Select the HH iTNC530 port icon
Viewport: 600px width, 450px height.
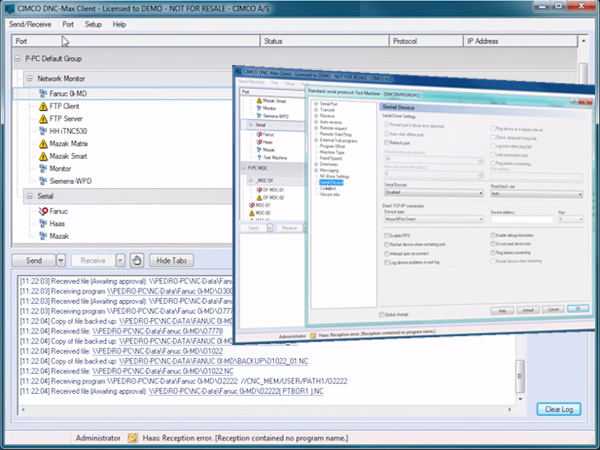43,131
